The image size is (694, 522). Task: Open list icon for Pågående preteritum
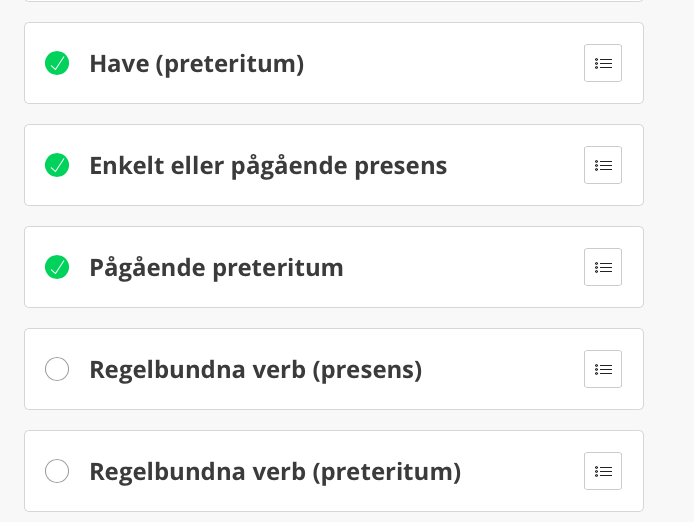coord(603,267)
